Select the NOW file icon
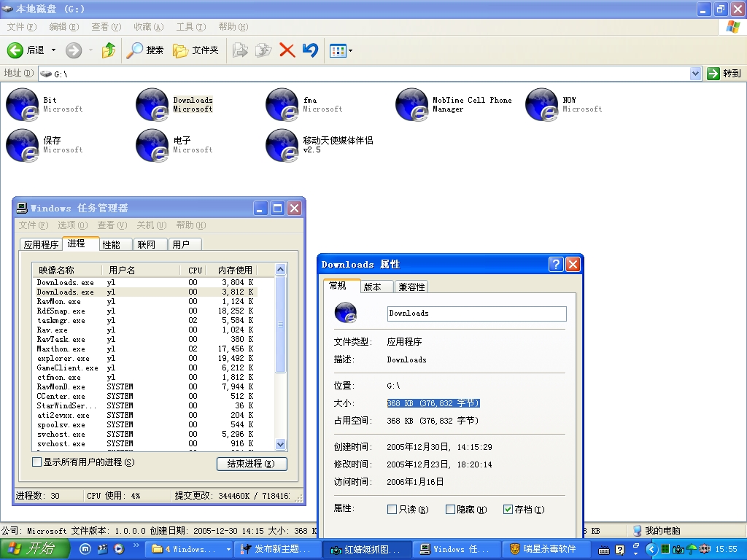Viewport: 747px width, 560px height. [x=542, y=104]
